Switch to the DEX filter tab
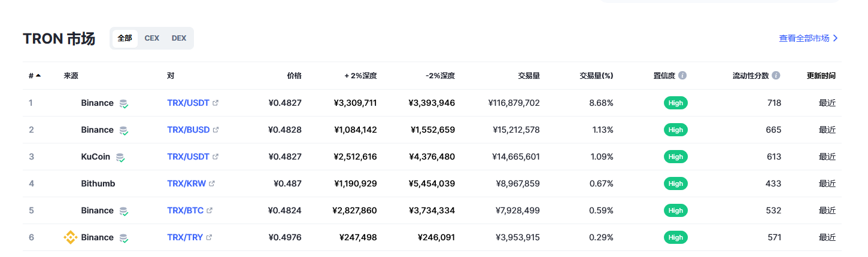This screenshot has width=868, height=257. 179,38
